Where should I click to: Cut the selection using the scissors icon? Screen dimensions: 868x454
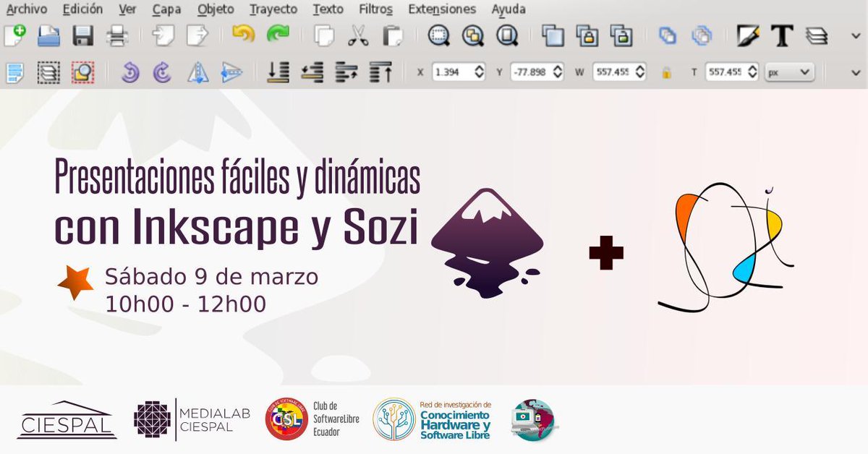pyautogui.click(x=358, y=35)
